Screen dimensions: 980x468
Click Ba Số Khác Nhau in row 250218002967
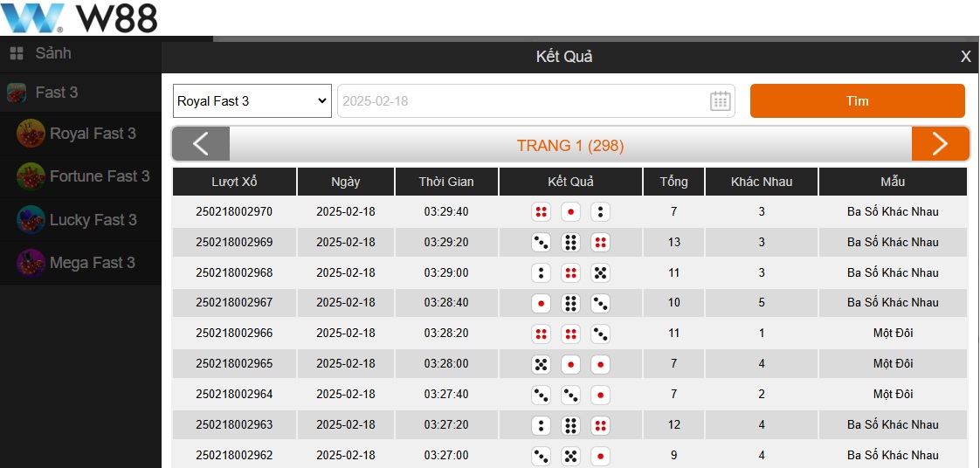894,302
